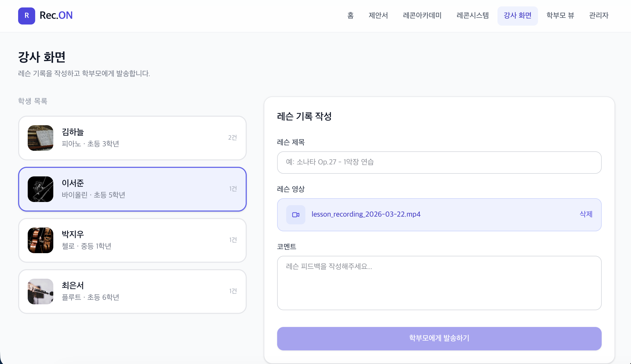The width and height of the screenshot is (631, 364).
Task: Click 최은서's flute thumbnail image
Action: (40, 292)
